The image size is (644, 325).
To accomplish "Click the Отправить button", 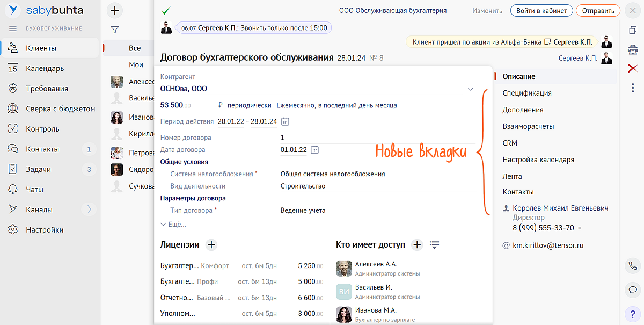I will pos(598,11).
